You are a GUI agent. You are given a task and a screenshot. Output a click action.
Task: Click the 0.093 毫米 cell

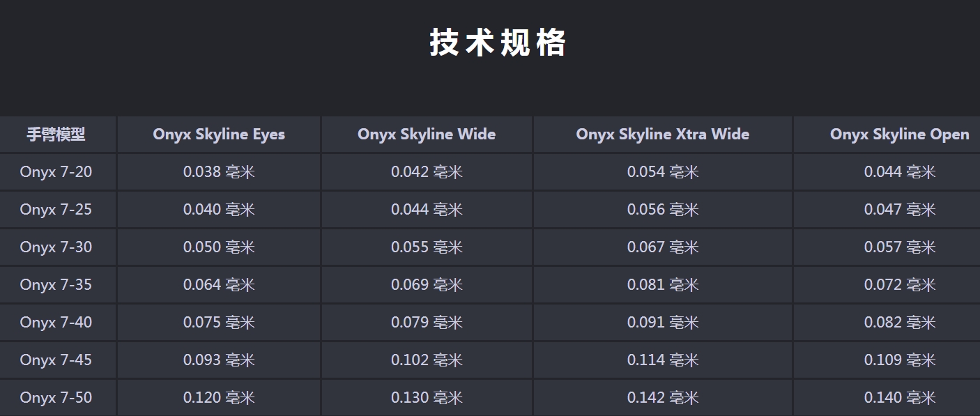(x=219, y=360)
